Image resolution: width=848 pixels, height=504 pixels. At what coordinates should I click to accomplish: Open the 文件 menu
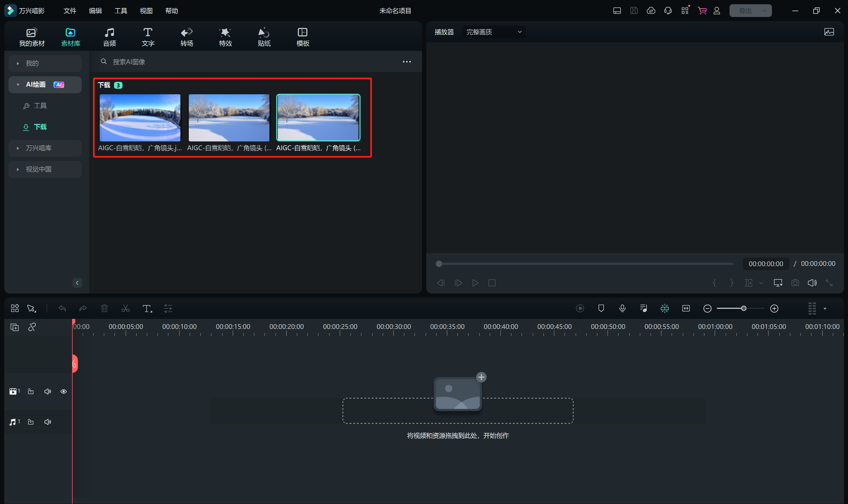point(70,11)
